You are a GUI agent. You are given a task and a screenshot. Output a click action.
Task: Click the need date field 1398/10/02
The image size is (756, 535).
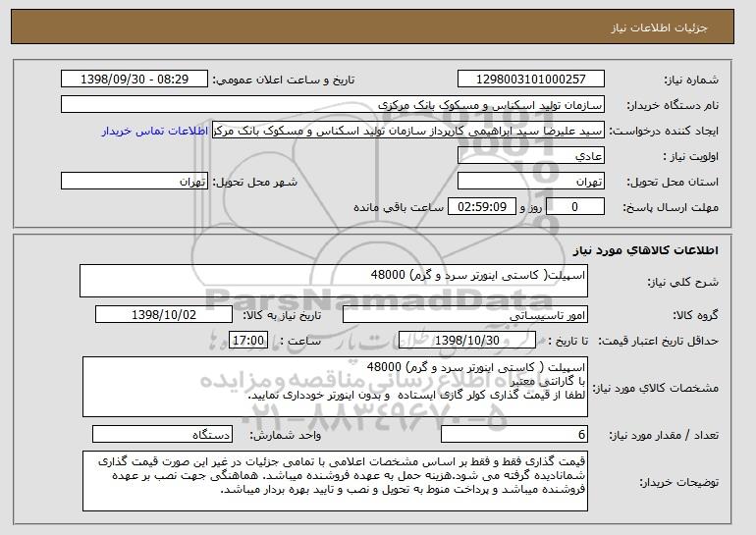pyautogui.click(x=164, y=315)
